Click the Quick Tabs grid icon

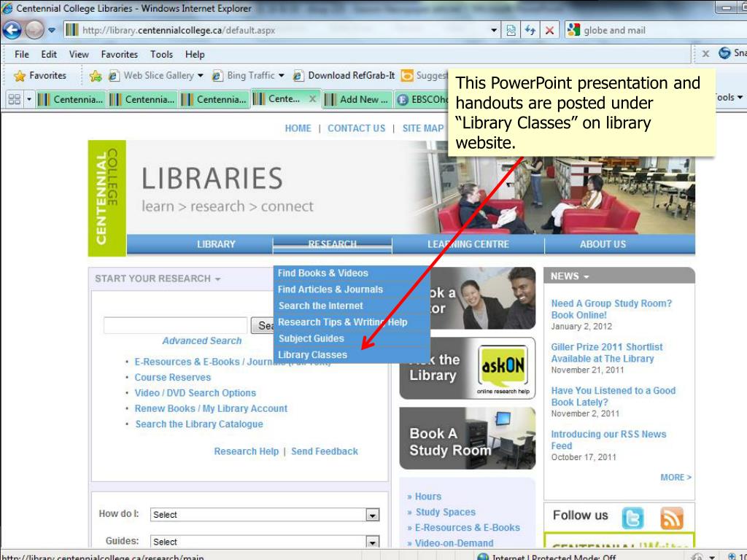[15, 99]
